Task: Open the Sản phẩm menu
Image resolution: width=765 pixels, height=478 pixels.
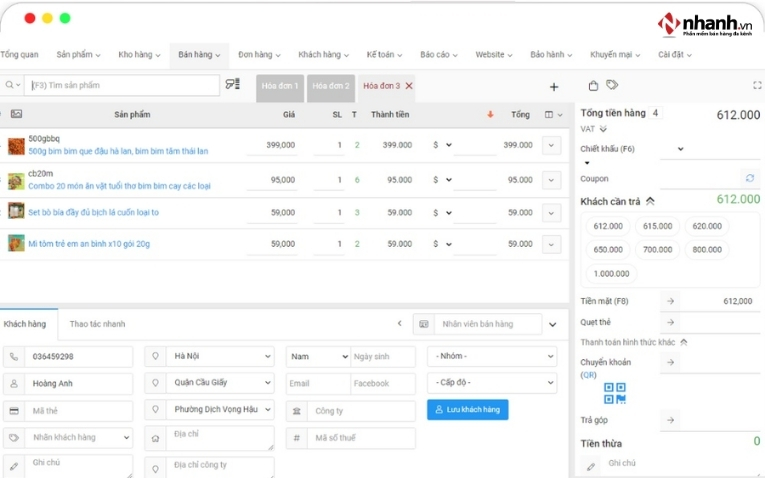Action: [x=78, y=55]
